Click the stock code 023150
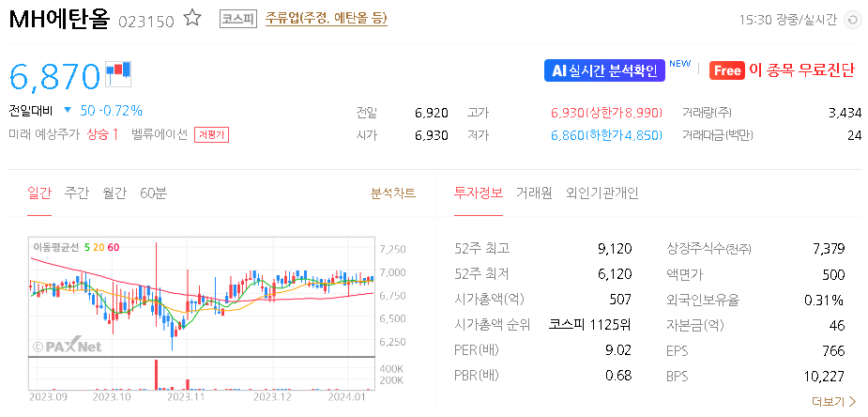The height and width of the screenshot is (417, 868). (146, 22)
